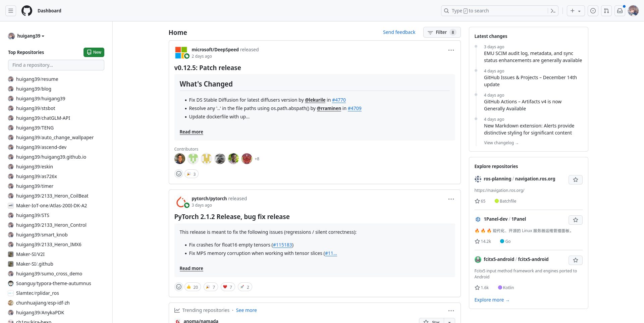The image size is (644, 323).
Task: Open Maker-IoT-one/Atlas-200I-DK-A2 repository
Action: 51,206
